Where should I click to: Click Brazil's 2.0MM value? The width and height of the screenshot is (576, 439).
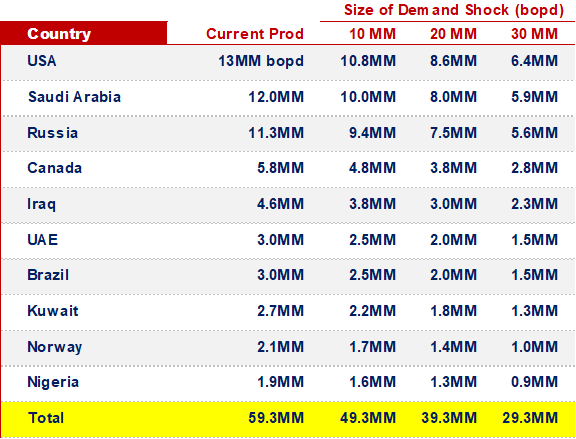point(453,275)
